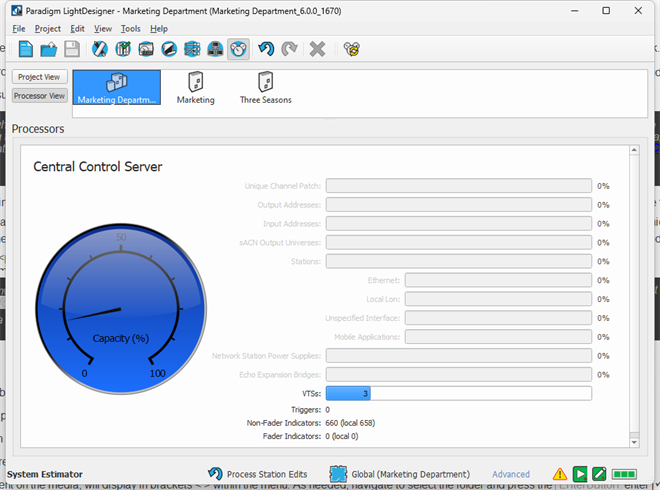Open the Tools menu

(130, 29)
